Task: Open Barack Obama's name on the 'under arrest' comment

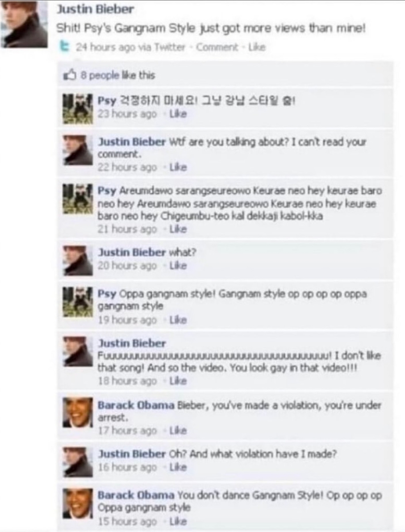Action: 136,405
